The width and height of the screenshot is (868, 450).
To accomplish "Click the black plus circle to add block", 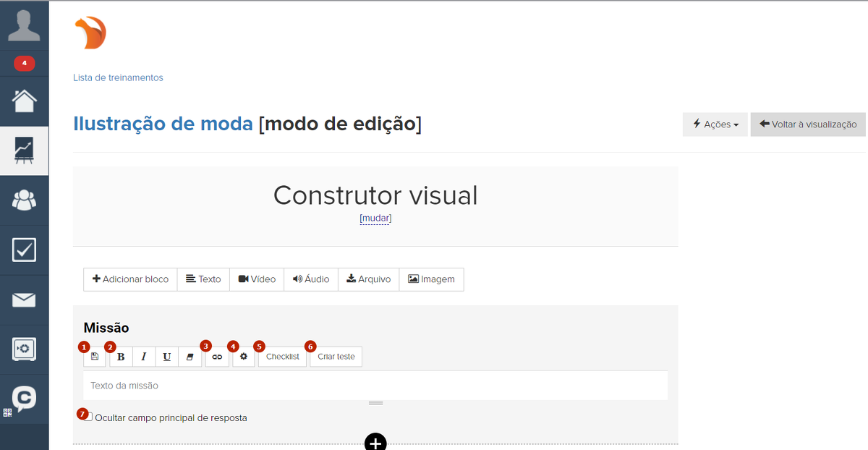I will click(375, 443).
